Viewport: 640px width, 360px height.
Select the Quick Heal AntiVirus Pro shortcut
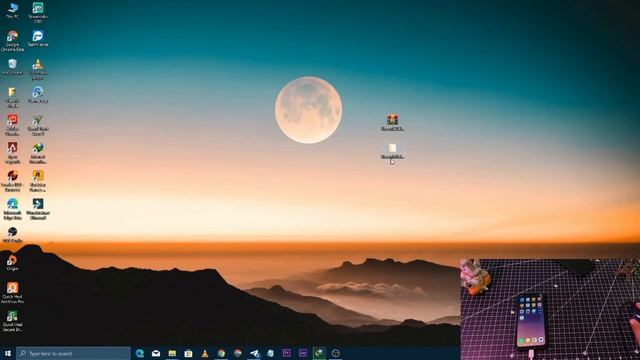pos(12,293)
